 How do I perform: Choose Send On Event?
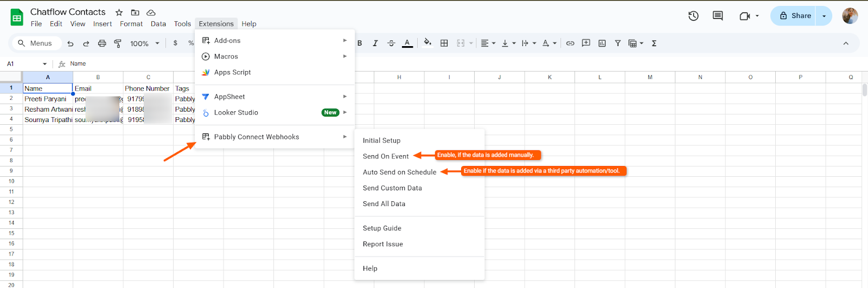pos(419,156)
